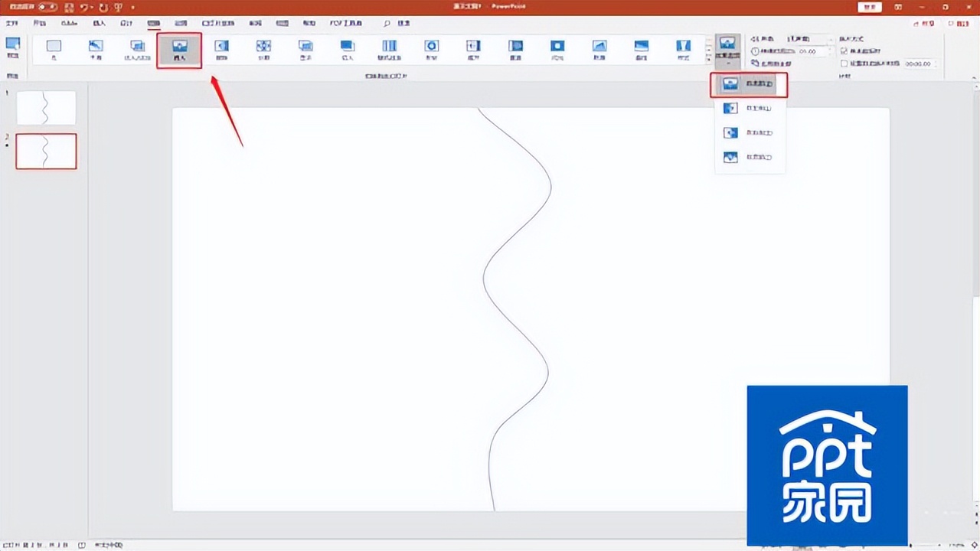Click the ribbon display options icon
The height and width of the screenshot is (551, 980).
pyautogui.click(x=897, y=7)
